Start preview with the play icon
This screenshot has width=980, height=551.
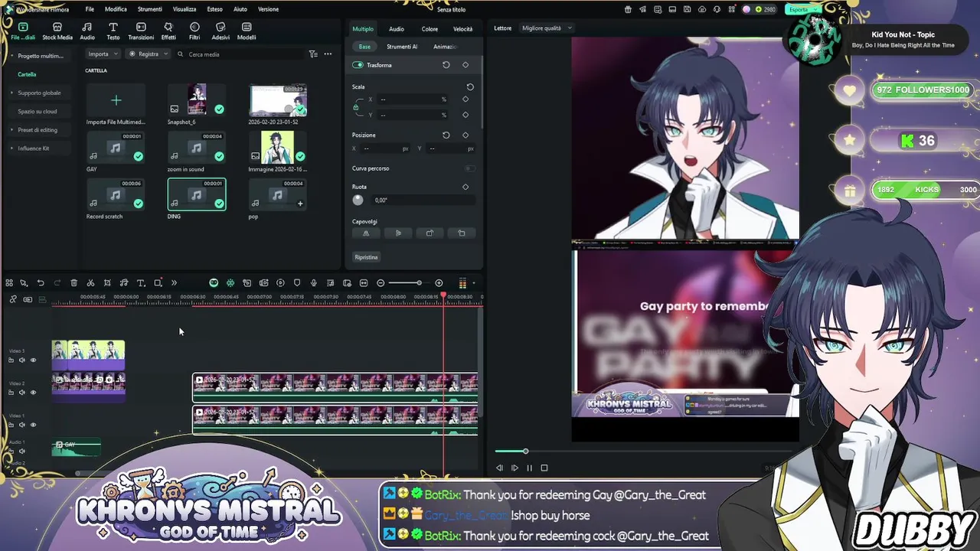(514, 468)
